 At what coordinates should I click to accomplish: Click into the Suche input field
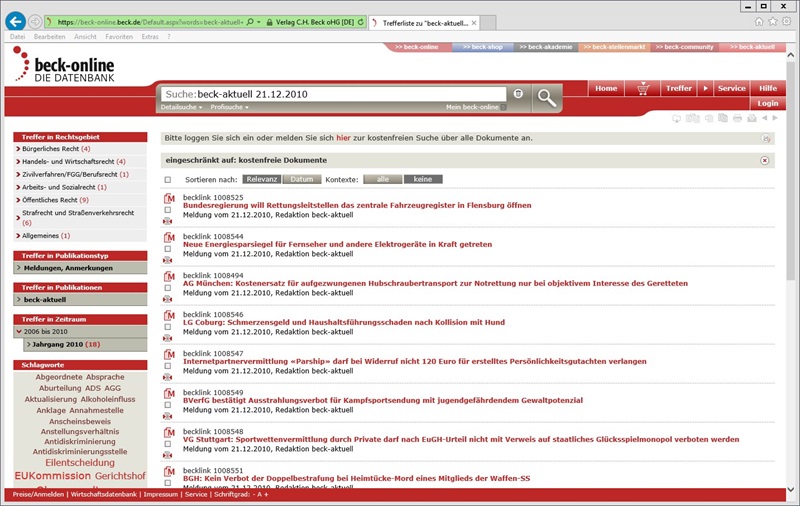click(334, 94)
